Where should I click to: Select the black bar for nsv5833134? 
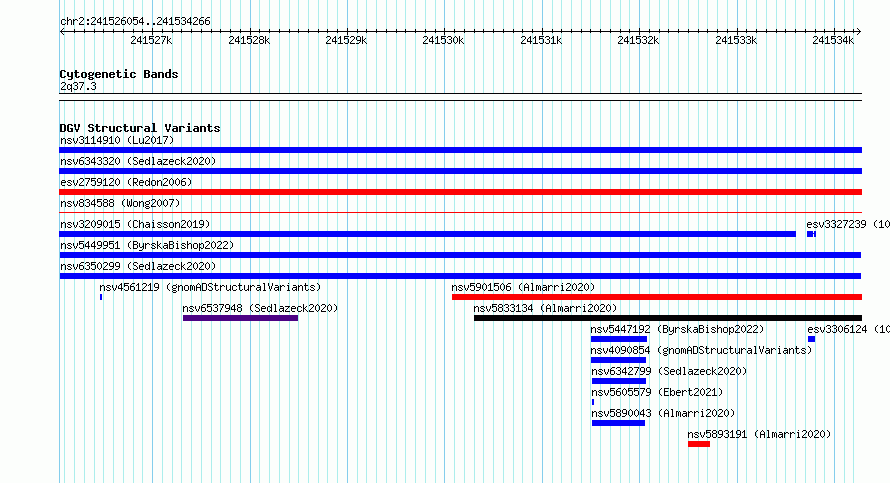[668, 318]
